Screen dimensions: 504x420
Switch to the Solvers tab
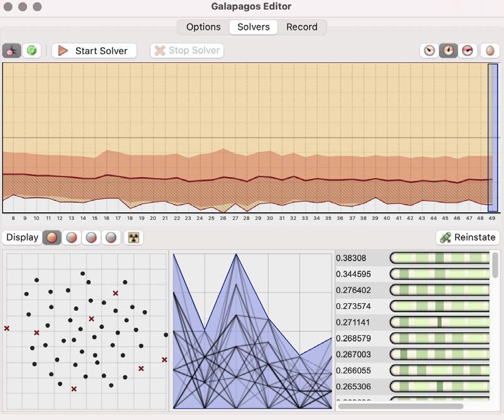click(254, 27)
